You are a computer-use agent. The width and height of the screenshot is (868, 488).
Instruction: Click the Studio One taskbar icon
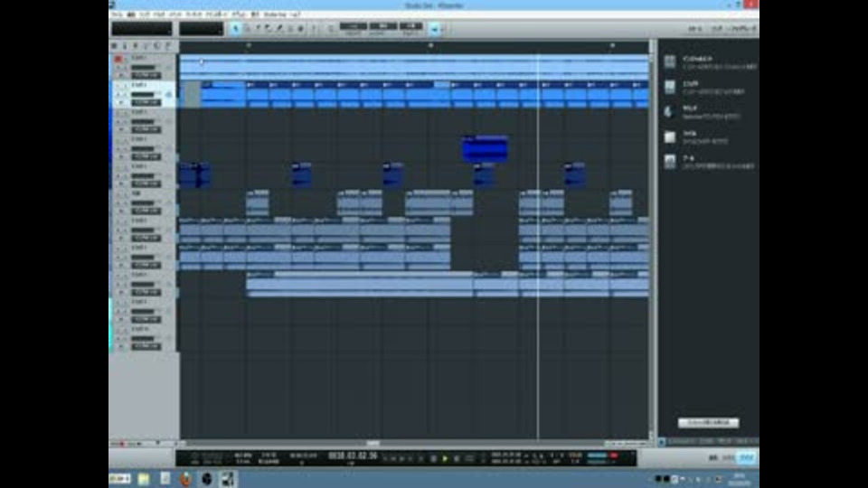(x=228, y=479)
